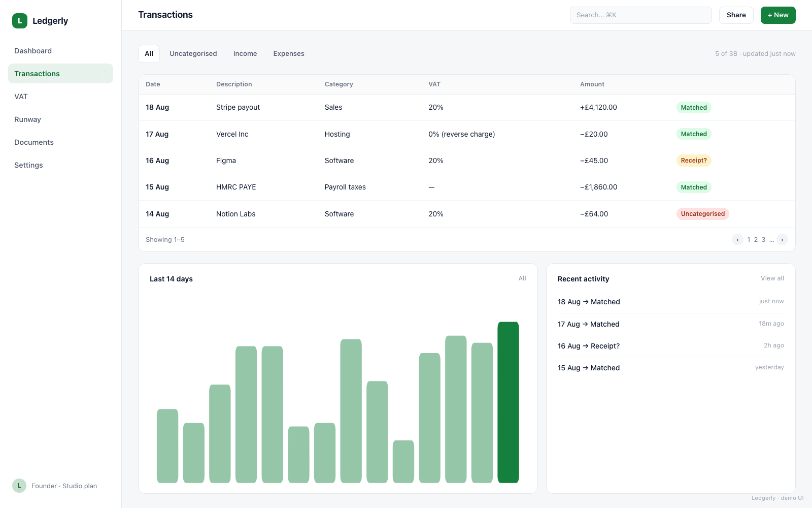This screenshot has height=508, width=812.
Task: Click Receipt? badge on Figma row
Action: coord(694,161)
